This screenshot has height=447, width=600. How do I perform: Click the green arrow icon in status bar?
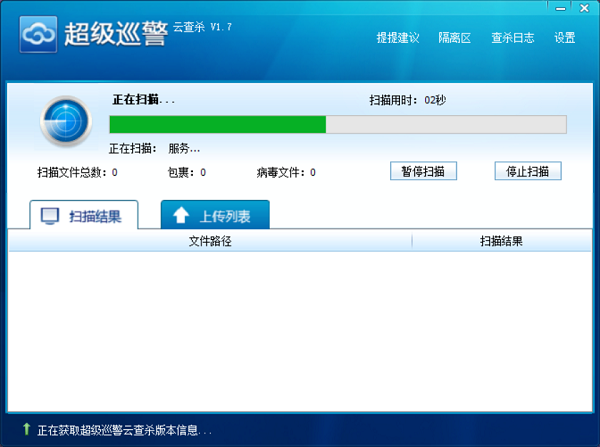[x=26, y=429]
